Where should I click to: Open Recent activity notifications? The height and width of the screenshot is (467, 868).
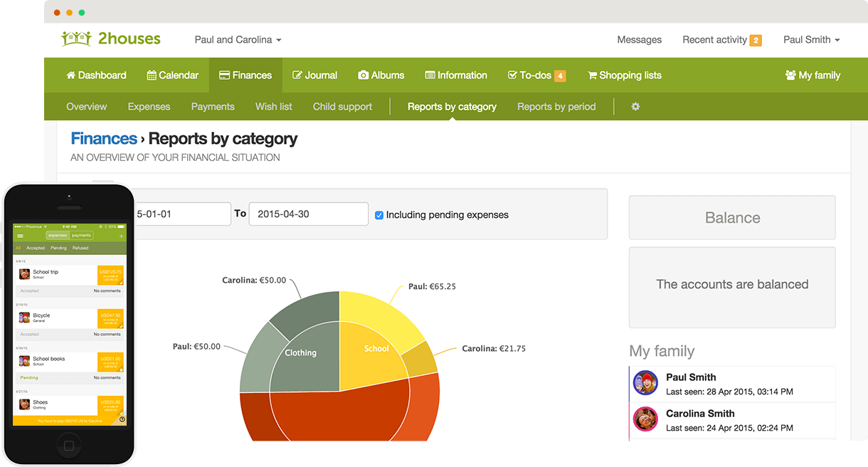click(721, 40)
